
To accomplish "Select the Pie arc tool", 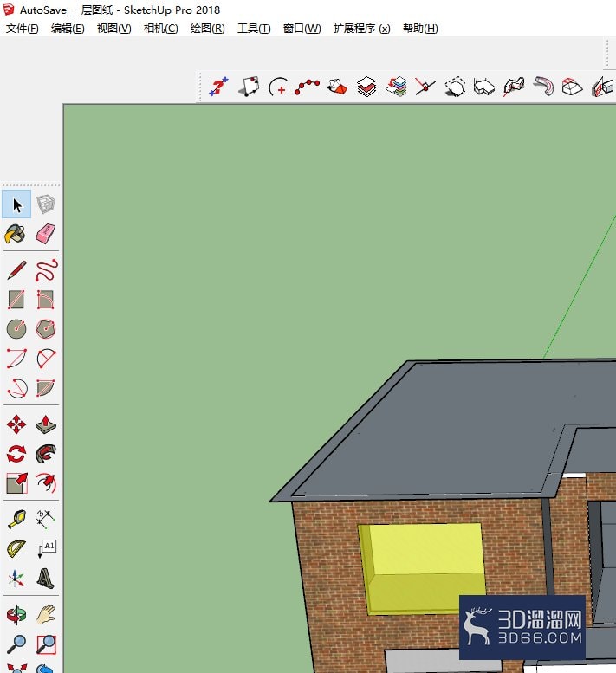I will pyautogui.click(x=46, y=388).
